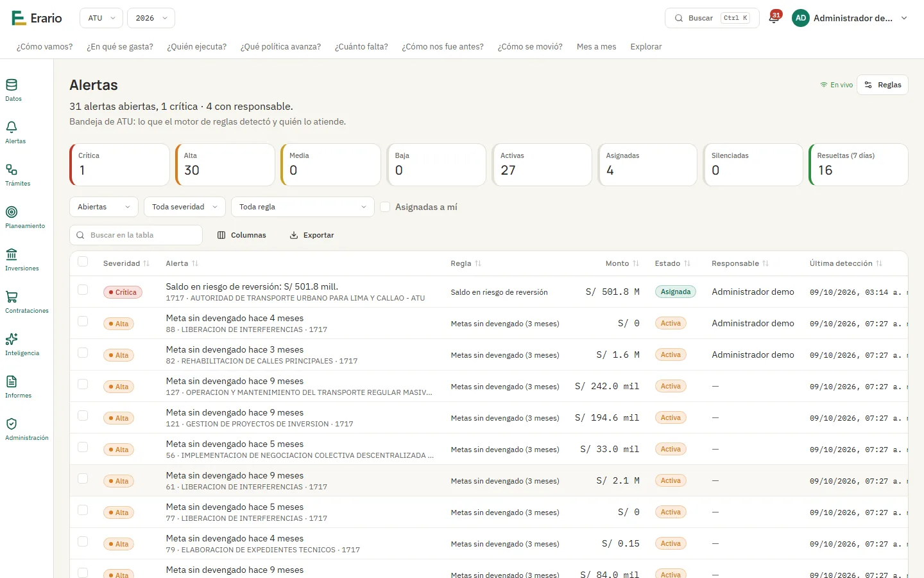Open the Trámites sidebar icon
924x578 pixels.
[x=17, y=175]
